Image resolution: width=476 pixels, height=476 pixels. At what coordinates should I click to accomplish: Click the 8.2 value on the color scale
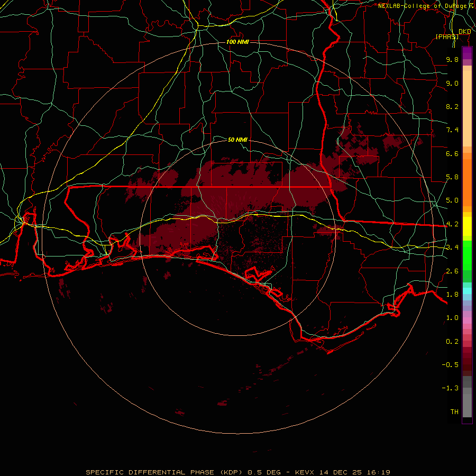coord(452,106)
